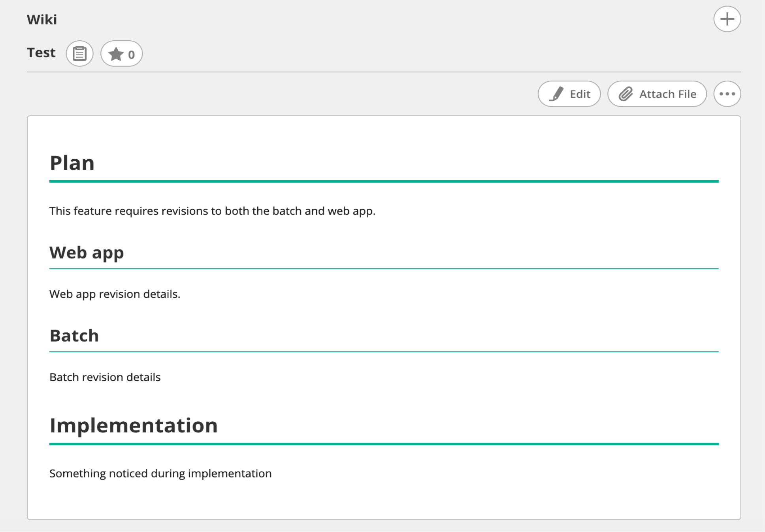Click the Attach File button
The height and width of the screenshot is (532, 765).
(x=657, y=94)
